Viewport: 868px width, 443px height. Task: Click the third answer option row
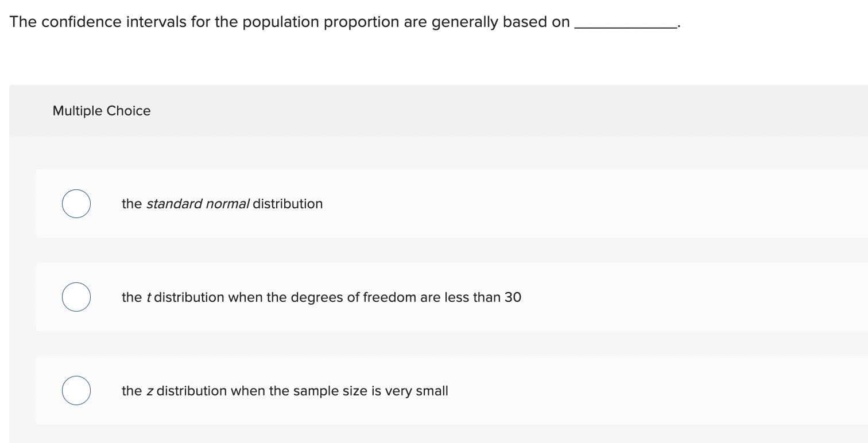[402, 390]
